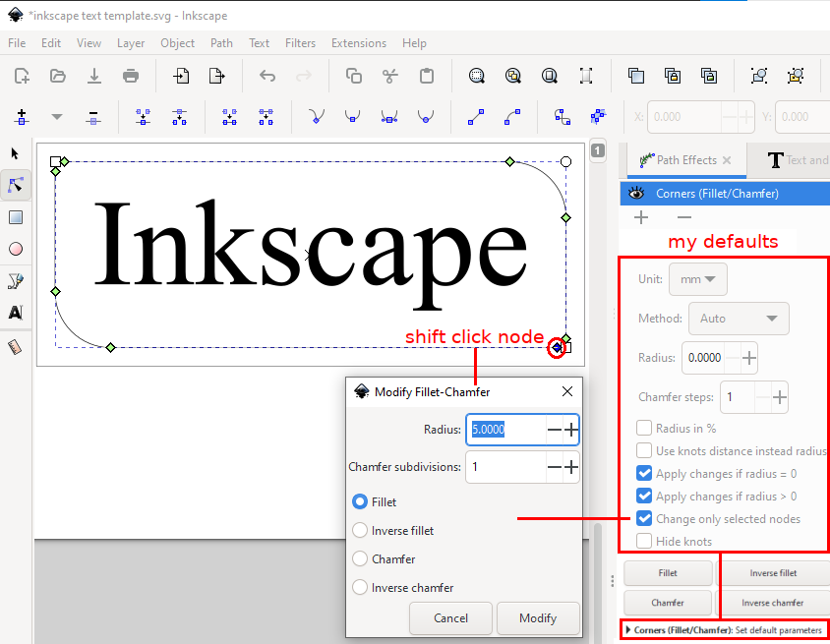Click the Export icon
830x644 pixels.
click(x=217, y=77)
